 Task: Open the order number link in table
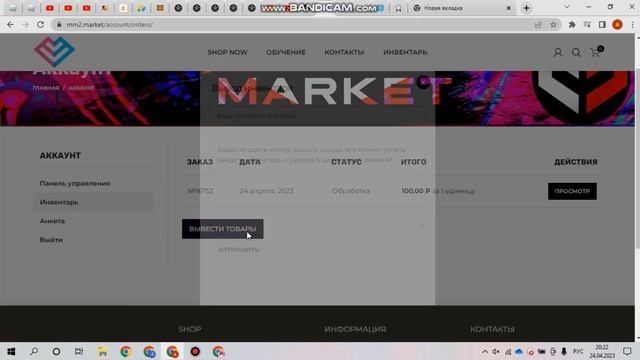pyautogui.click(x=200, y=191)
